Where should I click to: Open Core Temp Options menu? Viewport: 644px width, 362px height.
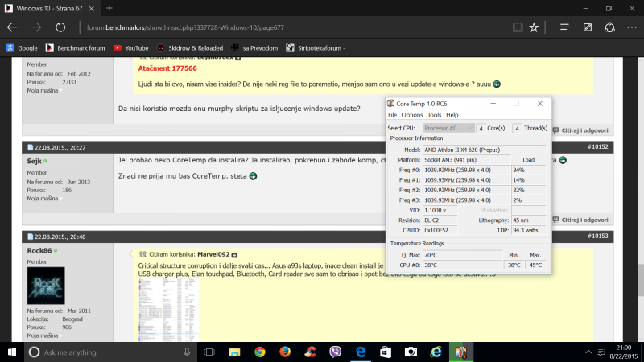tap(411, 115)
